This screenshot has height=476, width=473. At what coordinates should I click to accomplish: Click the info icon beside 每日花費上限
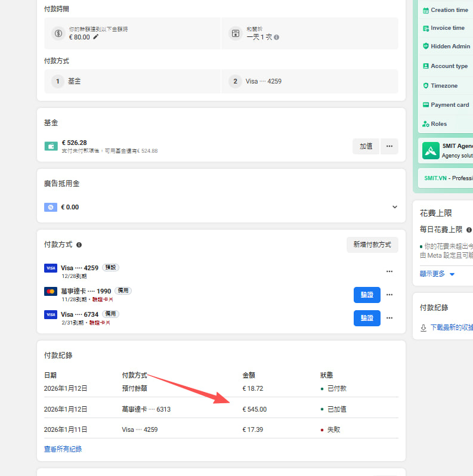469,230
